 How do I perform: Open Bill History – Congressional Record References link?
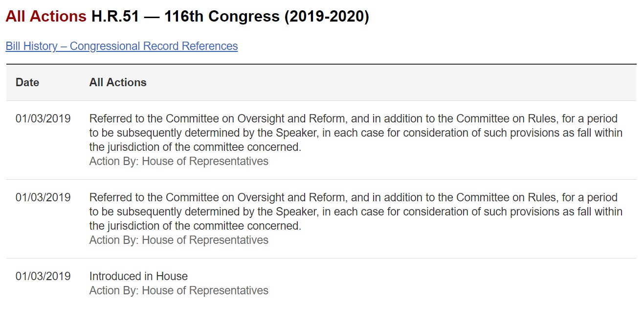pyautogui.click(x=122, y=46)
